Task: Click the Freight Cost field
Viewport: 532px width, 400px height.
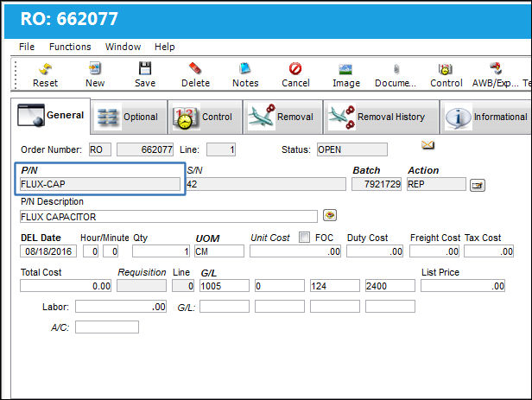Action: 434,251
